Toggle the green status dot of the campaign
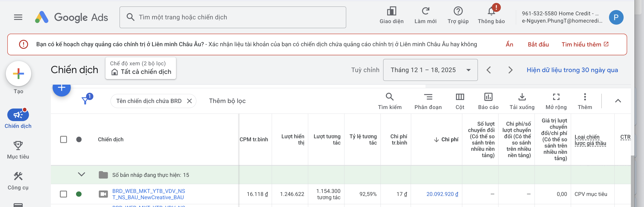Screen dimensions: 644x207 click(x=79, y=194)
